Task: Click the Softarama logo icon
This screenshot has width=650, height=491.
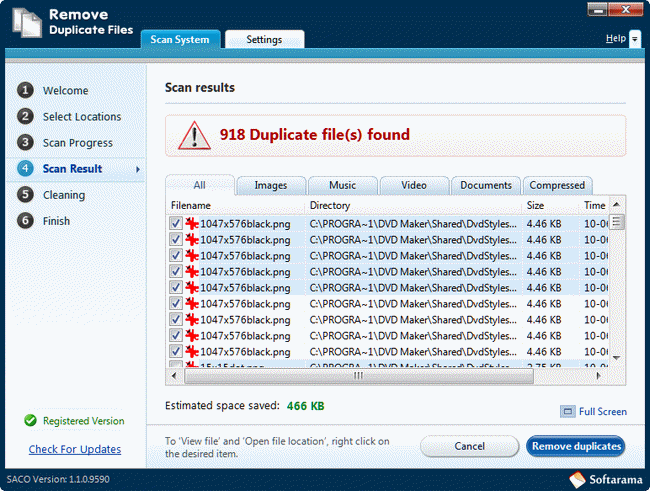Action: [x=577, y=479]
